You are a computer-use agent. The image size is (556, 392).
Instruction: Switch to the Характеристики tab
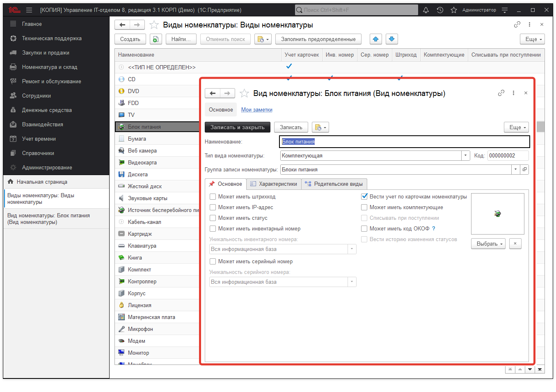click(274, 184)
